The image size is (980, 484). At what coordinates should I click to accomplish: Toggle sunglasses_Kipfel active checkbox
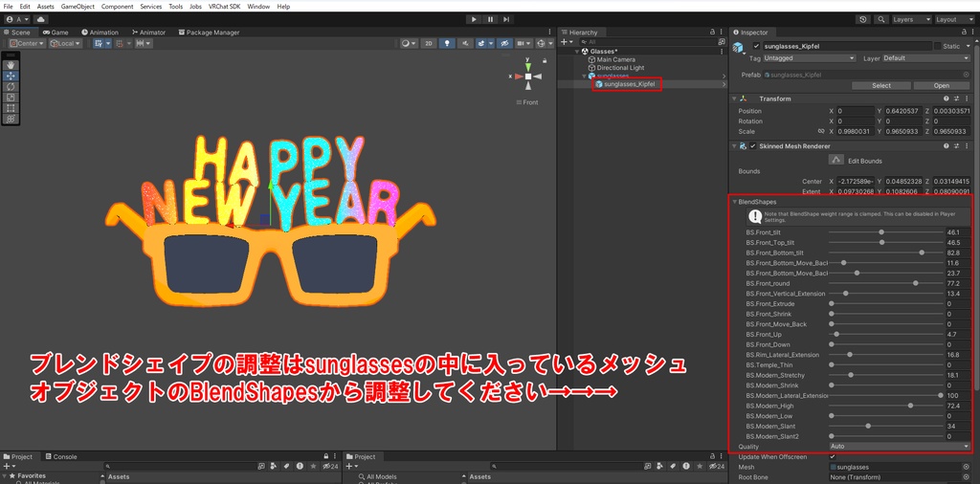click(756, 46)
